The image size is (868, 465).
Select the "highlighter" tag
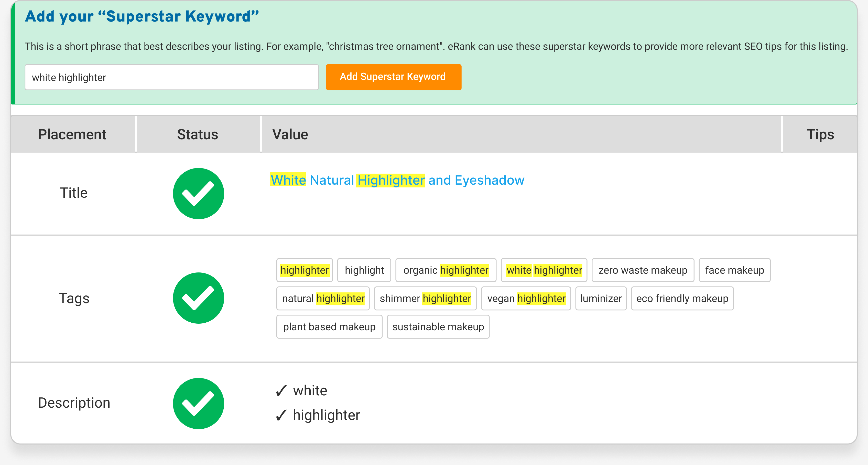pos(305,270)
